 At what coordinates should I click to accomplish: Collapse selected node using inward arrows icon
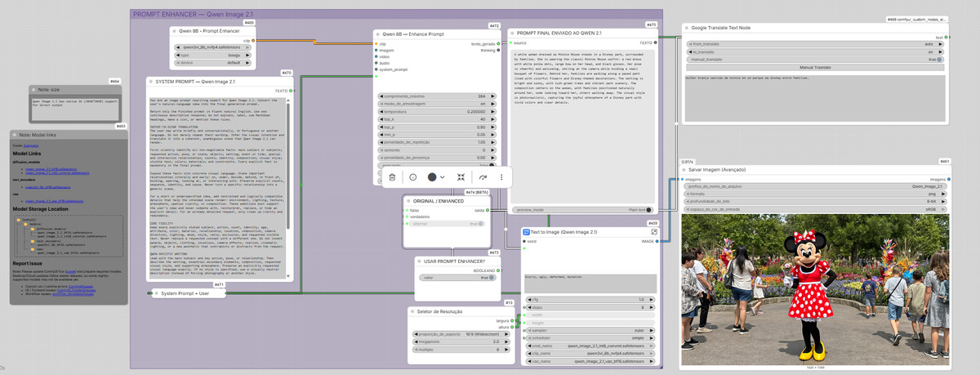coord(461,177)
